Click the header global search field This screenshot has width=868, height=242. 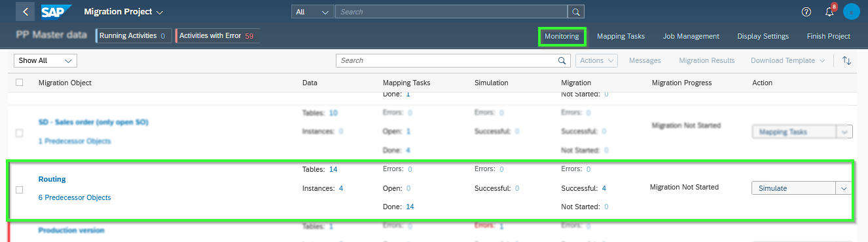tap(451, 12)
